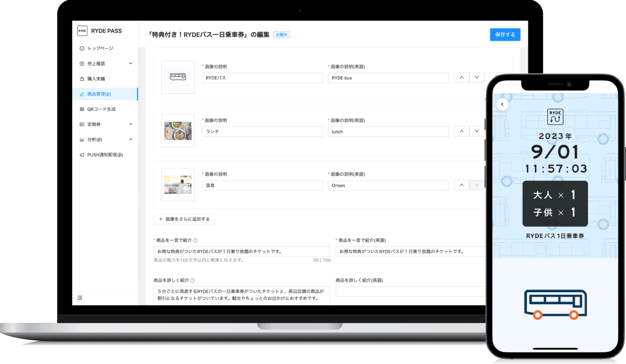The height and width of the screenshot is (364, 626).
Task: Click the RYDE logo in sidebar header
Action: (x=82, y=31)
